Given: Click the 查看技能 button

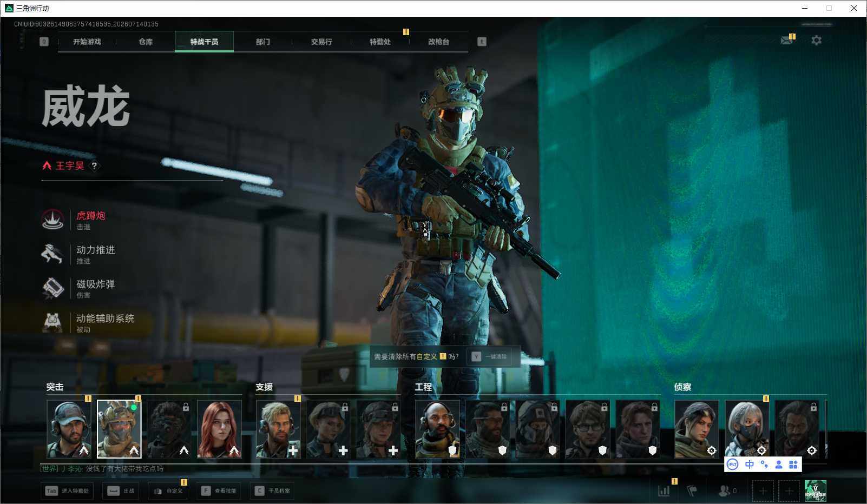Looking at the screenshot, I should [219, 491].
